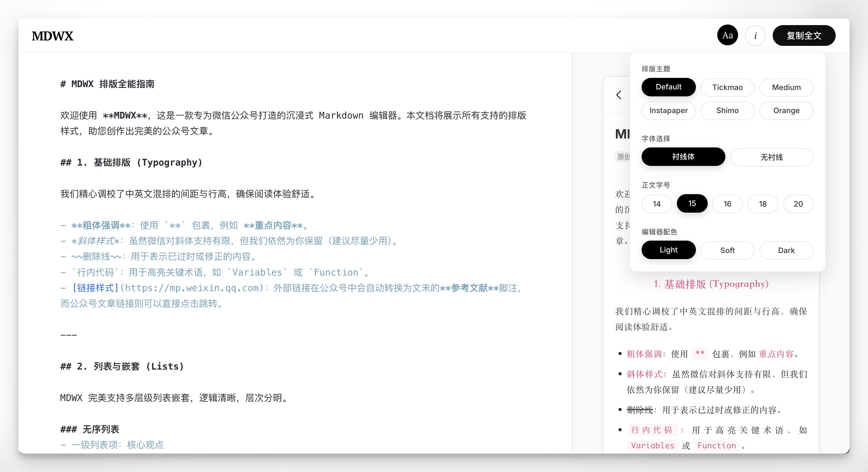Click the preview heading '1. 基础排版 (Typography)'

[711, 284]
